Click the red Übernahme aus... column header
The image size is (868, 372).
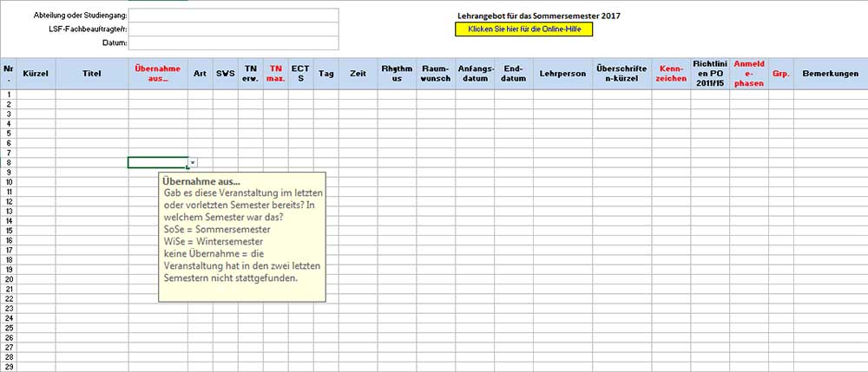tap(158, 73)
